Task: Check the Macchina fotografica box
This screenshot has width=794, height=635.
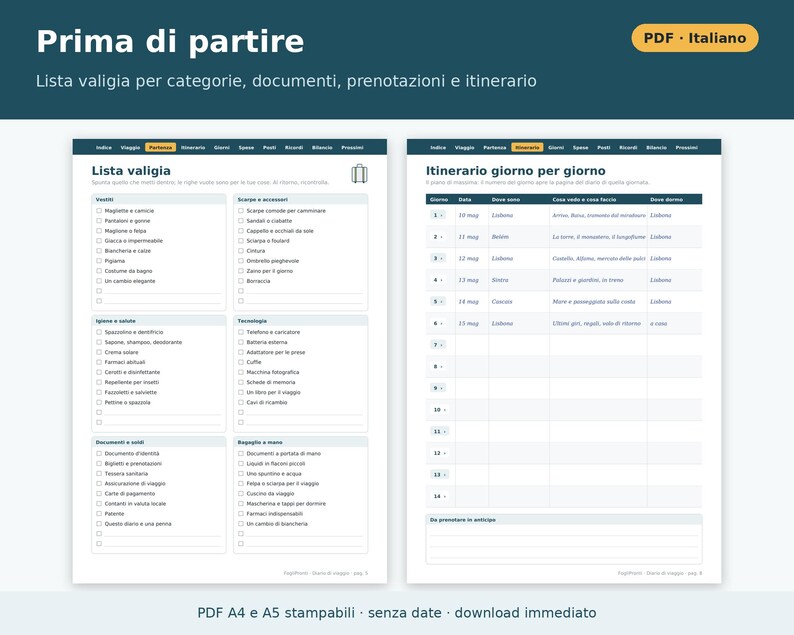Action: pyautogui.click(x=241, y=372)
